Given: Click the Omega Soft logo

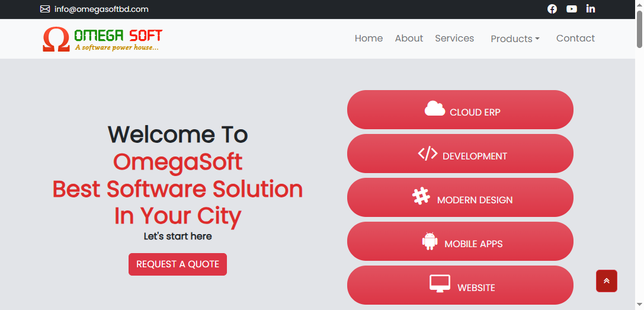Looking at the screenshot, I should (102, 39).
